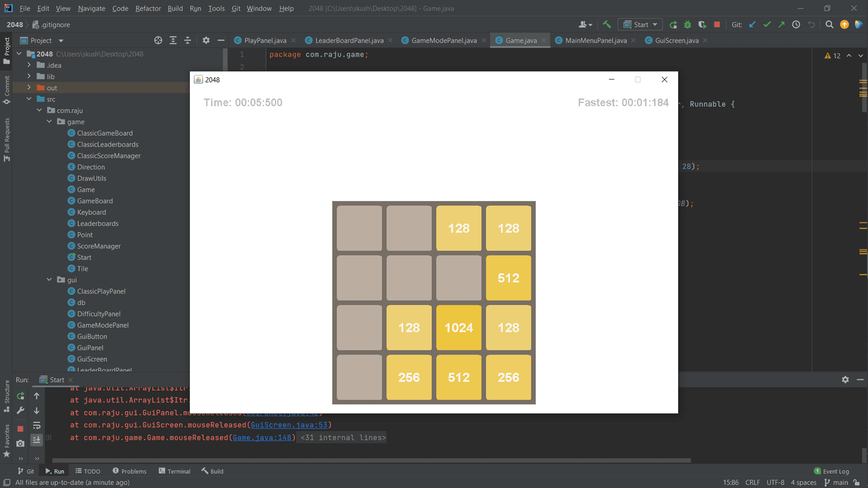Click the JetBrains Toolbox icon at the end of the main toolbar
Image resolution: width=868 pixels, height=488 pixels.
click(858, 25)
